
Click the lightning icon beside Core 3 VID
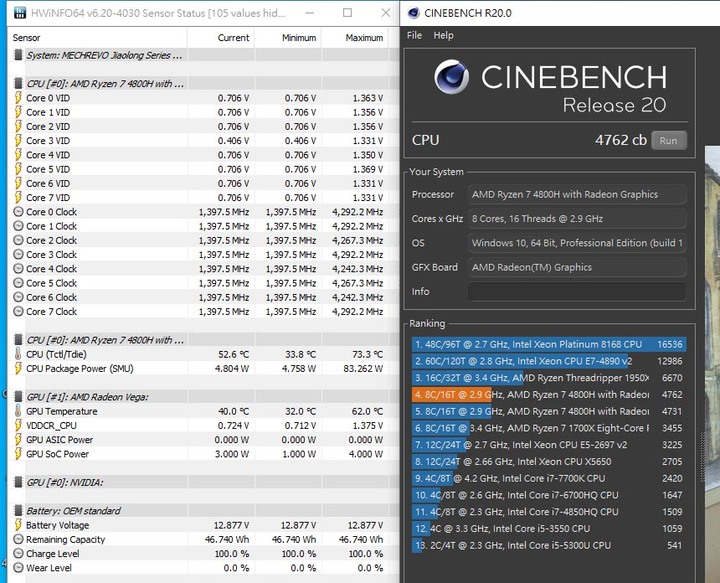point(18,140)
